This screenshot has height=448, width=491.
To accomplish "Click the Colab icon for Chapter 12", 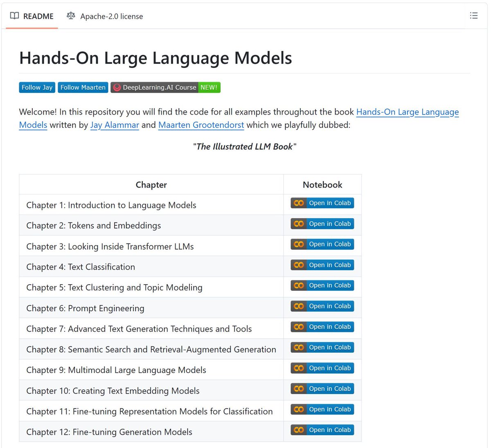I will (298, 430).
